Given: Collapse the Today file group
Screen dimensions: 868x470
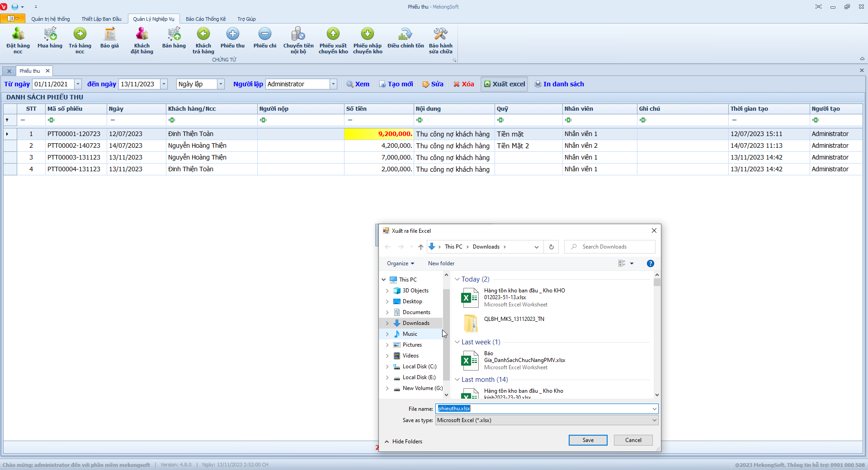Looking at the screenshot, I should click(457, 279).
